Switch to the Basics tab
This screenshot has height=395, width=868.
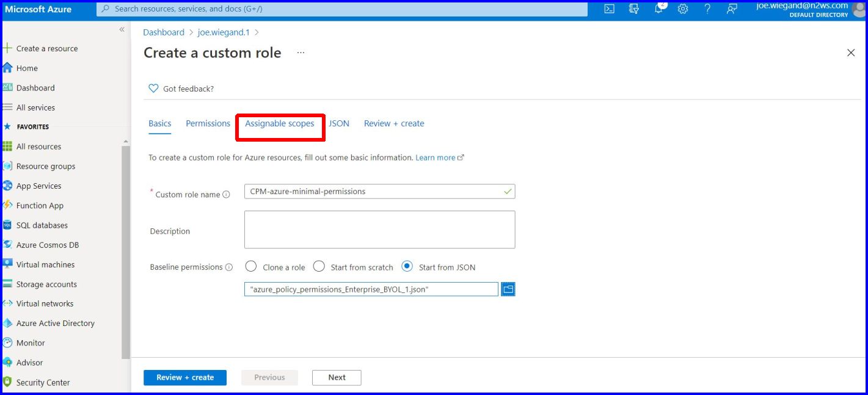(160, 123)
